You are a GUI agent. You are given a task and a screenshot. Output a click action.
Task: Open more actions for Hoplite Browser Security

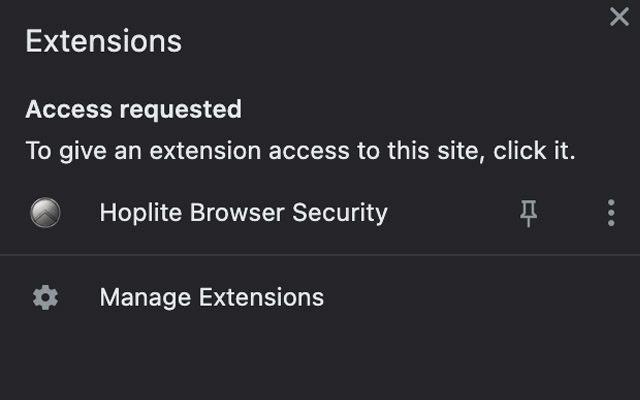pyautogui.click(x=610, y=212)
